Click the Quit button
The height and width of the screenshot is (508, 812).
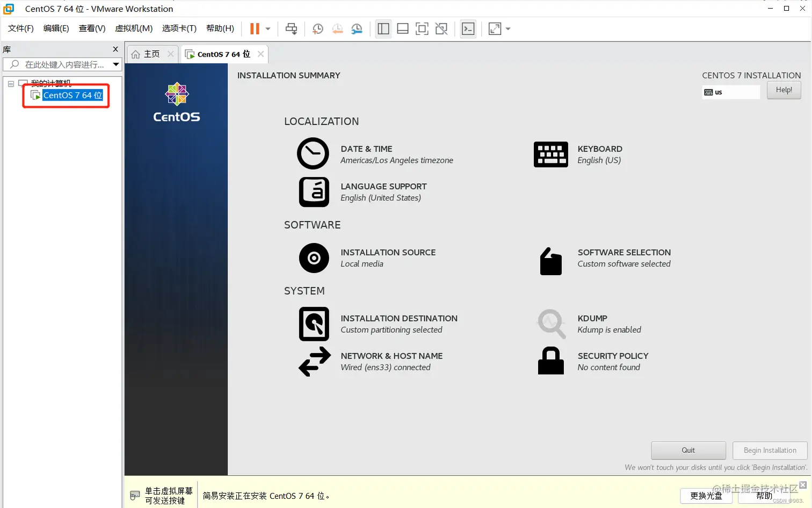688,450
